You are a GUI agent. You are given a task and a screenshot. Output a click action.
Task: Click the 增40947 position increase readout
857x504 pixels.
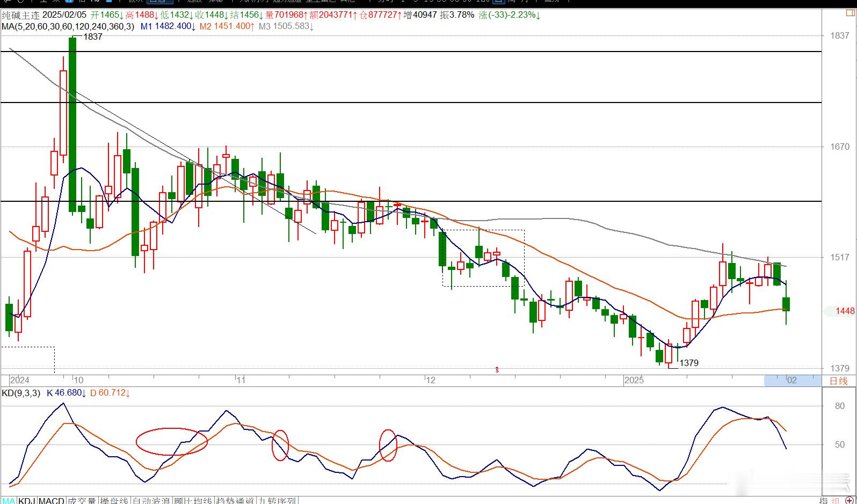click(420, 15)
